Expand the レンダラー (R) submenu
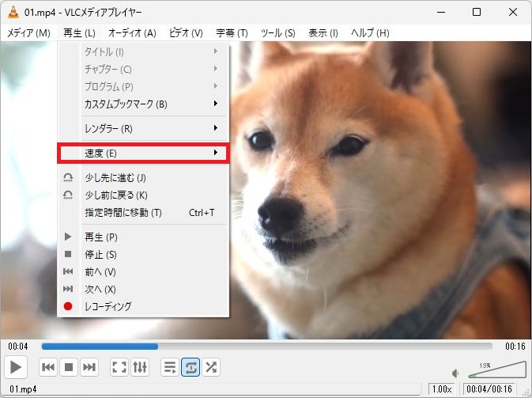 (x=144, y=128)
